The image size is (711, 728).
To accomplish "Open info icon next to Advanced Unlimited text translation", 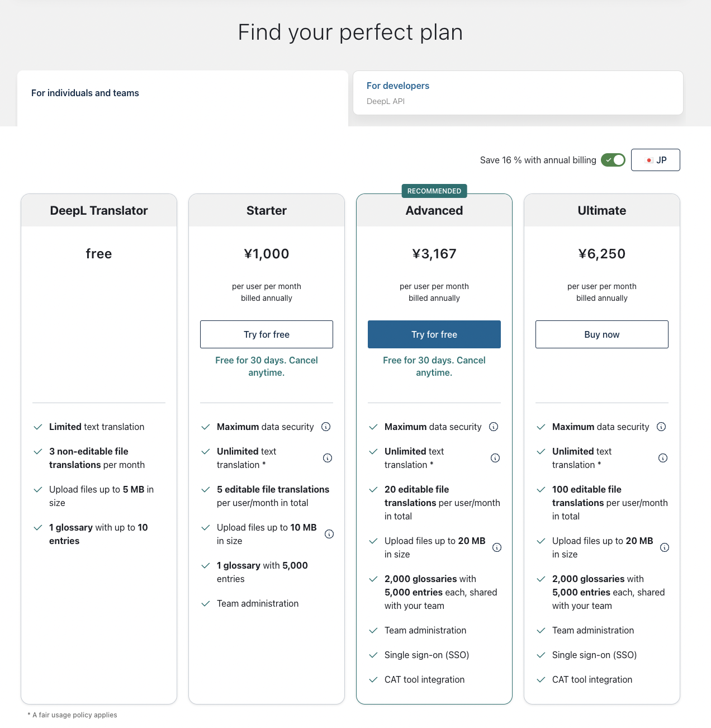I will (495, 458).
